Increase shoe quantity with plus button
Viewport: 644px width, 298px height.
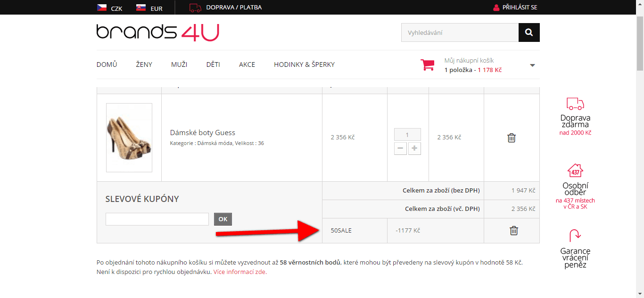(414, 148)
